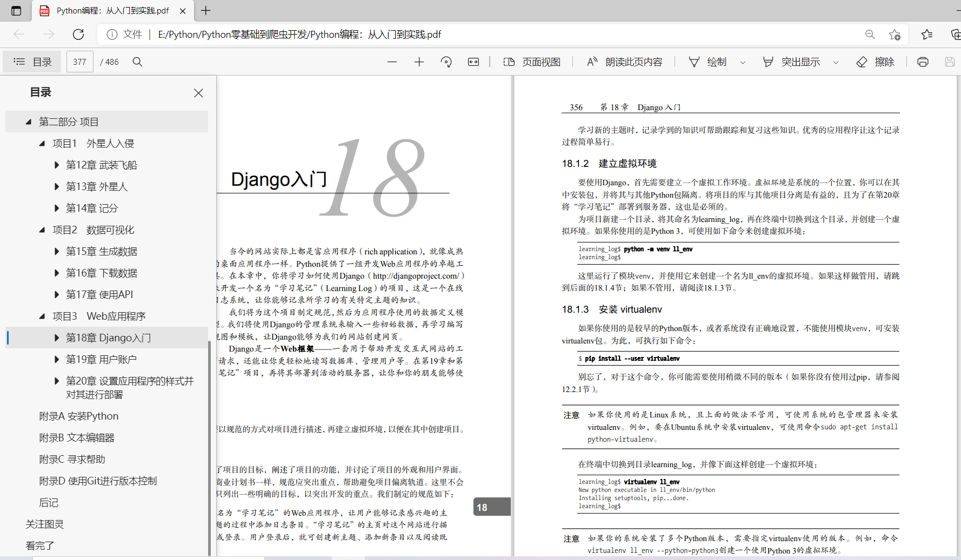This screenshot has width=961, height=560.
Task: Close the Python编程 PDF tab
Action: tap(183, 11)
